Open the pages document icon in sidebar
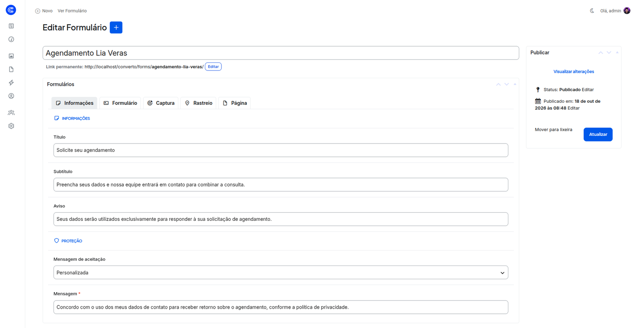The image size is (644, 328). click(x=11, y=69)
